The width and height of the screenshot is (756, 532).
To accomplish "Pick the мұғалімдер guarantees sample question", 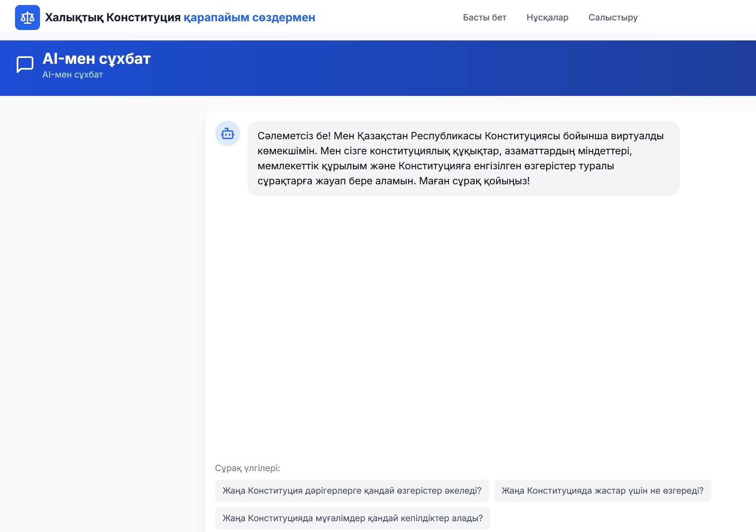I will [x=352, y=518].
